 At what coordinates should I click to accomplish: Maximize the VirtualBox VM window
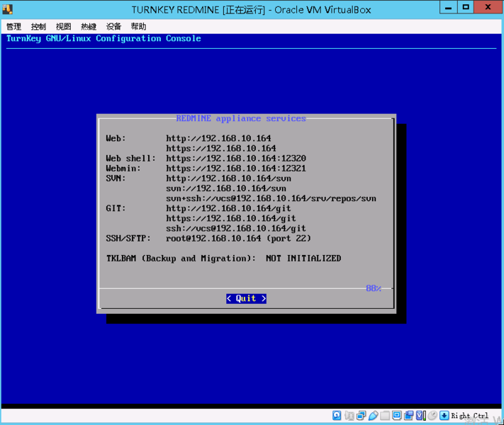point(466,7)
